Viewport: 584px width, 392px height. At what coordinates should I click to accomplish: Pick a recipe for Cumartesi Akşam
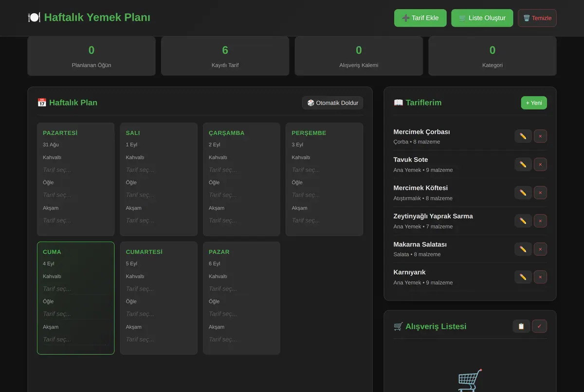159,339
